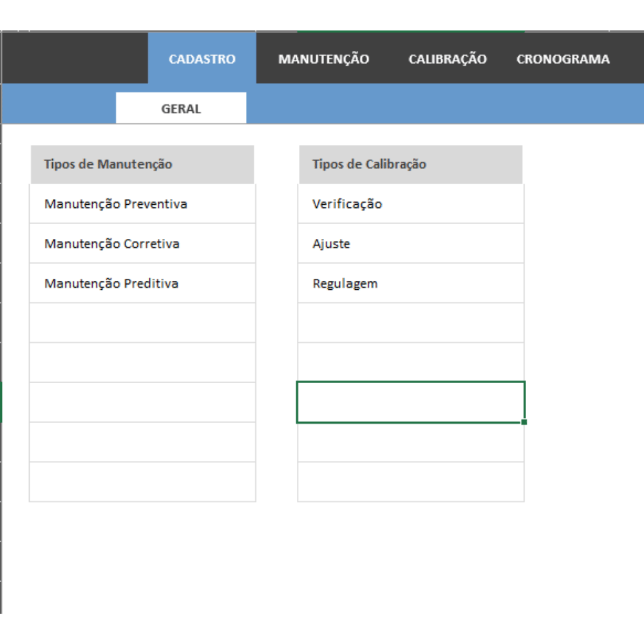
Task: Switch to the MANUTENÇÃO tab
Action: [x=324, y=59]
